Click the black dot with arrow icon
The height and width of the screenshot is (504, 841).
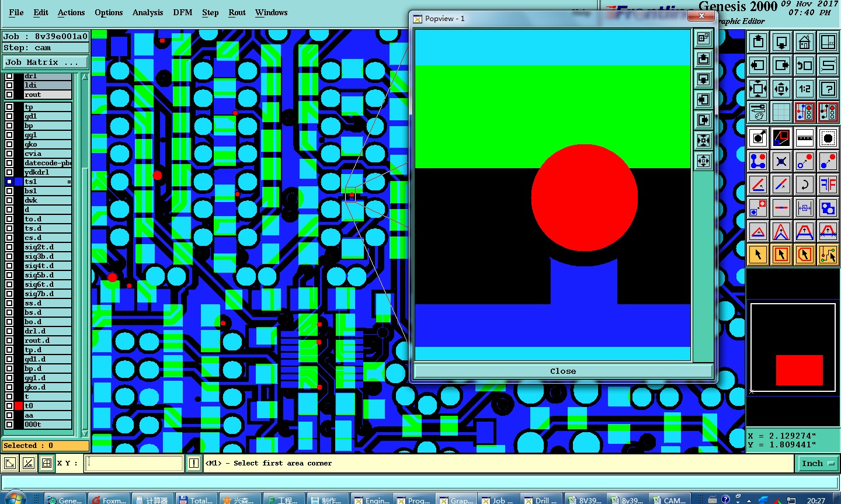point(758,138)
